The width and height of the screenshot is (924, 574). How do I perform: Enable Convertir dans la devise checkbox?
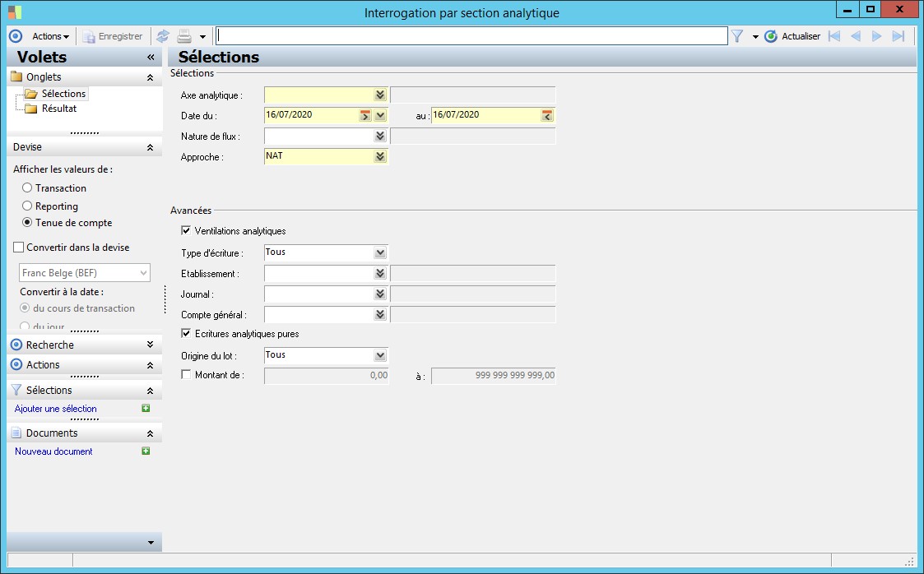(19, 248)
